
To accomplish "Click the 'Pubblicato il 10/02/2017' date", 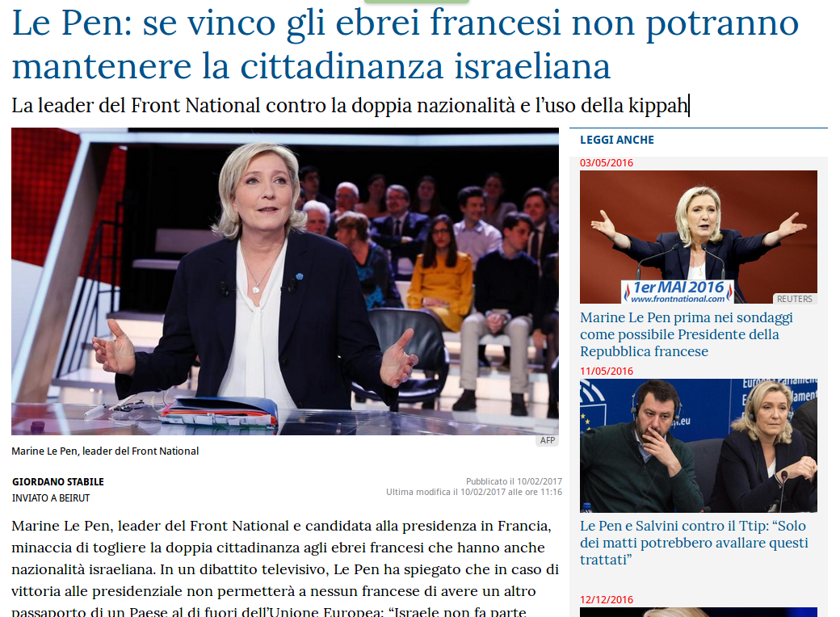I will click(x=514, y=481).
